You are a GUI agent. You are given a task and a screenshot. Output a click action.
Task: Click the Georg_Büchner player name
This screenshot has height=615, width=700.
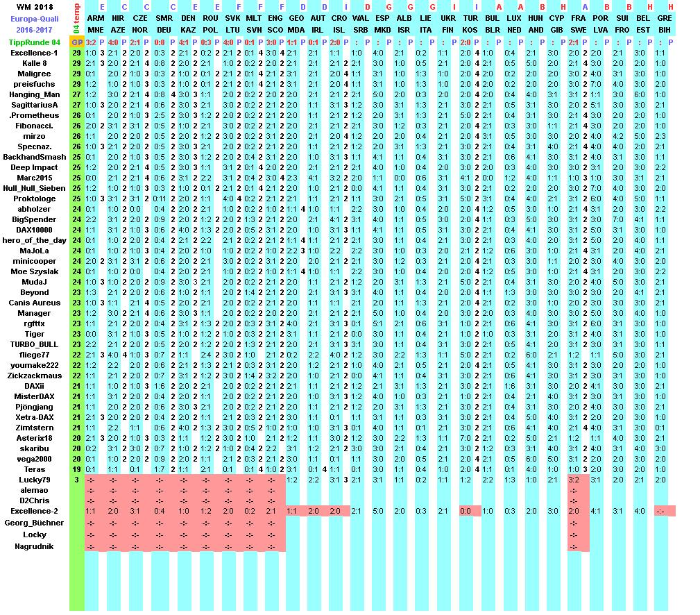point(34,523)
